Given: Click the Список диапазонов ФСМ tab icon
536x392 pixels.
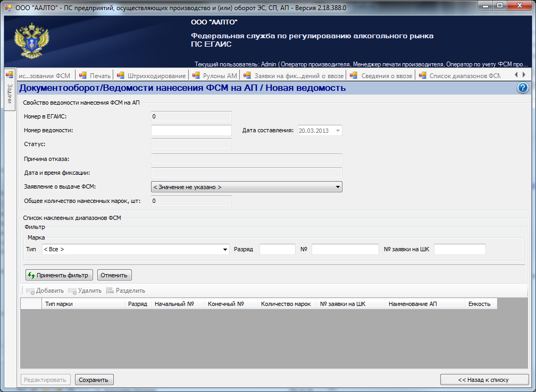Looking at the screenshot, I should [423, 75].
